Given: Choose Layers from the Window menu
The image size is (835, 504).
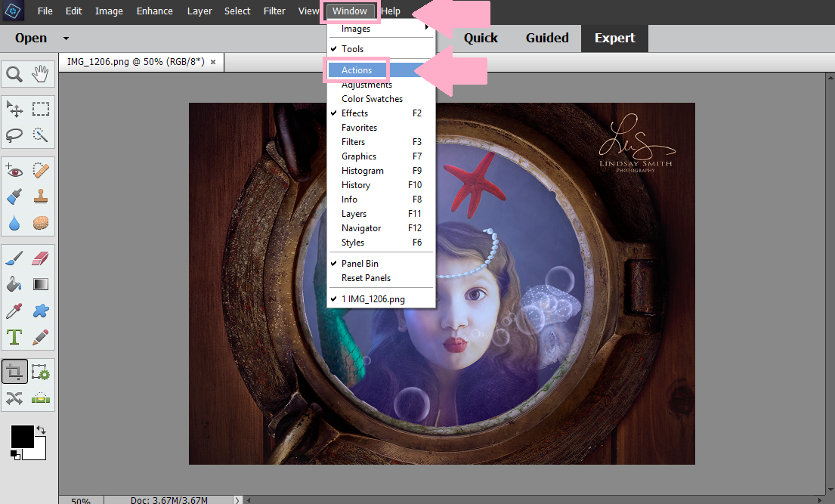Looking at the screenshot, I should coord(382,214).
